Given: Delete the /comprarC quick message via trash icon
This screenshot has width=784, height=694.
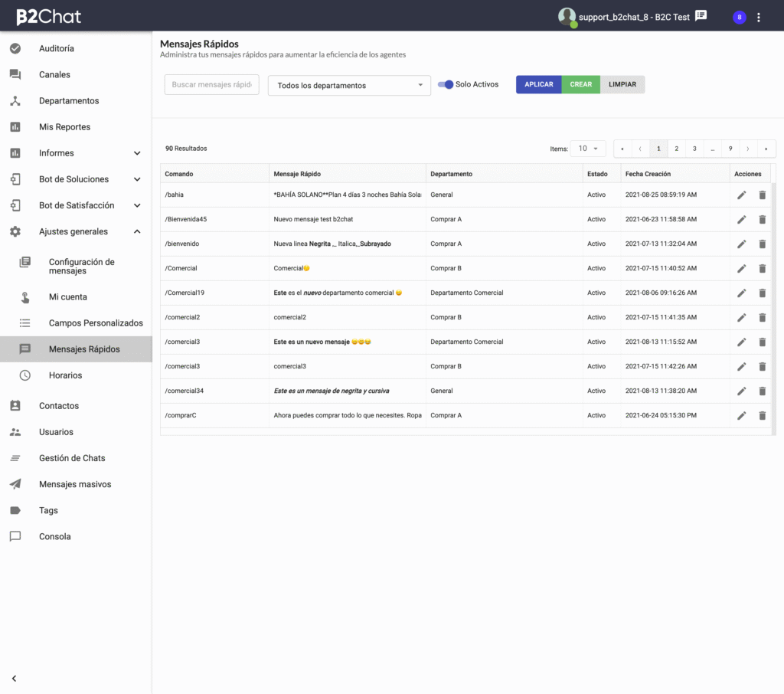Looking at the screenshot, I should pyautogui.click(x=762, y=416).
